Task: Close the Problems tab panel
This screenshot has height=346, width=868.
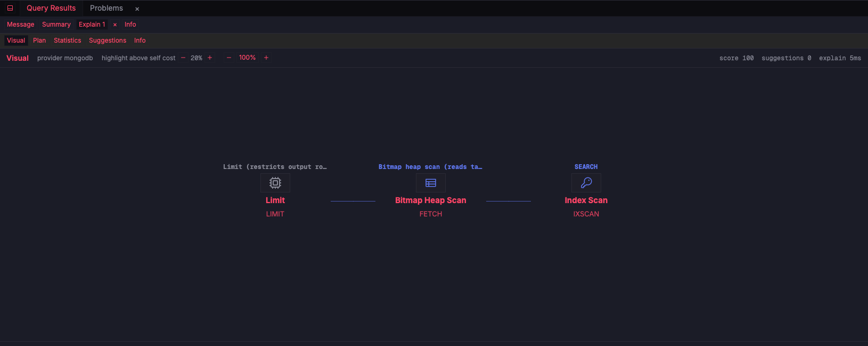Action: pyautogui.click(x=137, y=9)
